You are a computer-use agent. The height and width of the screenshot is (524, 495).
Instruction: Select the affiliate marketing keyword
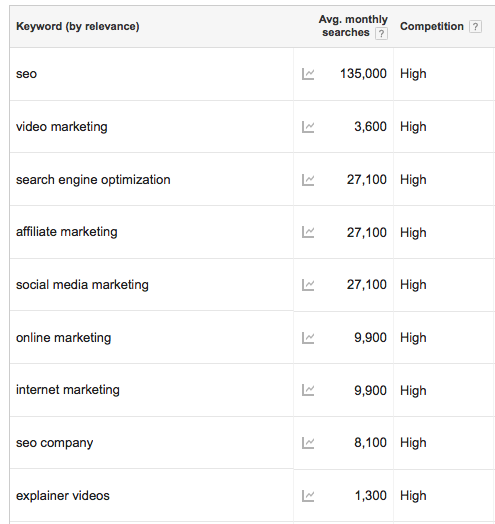(x=67, y=232)
